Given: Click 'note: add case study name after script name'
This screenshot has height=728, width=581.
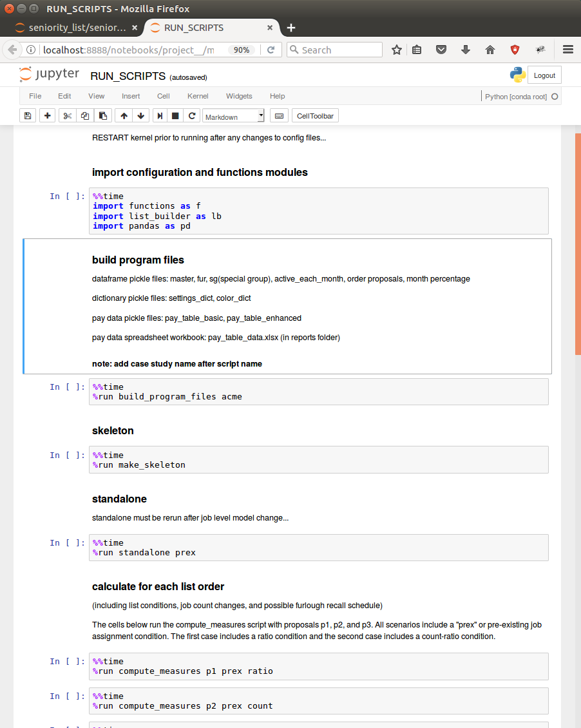Looking at the screenshot, I should [176, 364].
